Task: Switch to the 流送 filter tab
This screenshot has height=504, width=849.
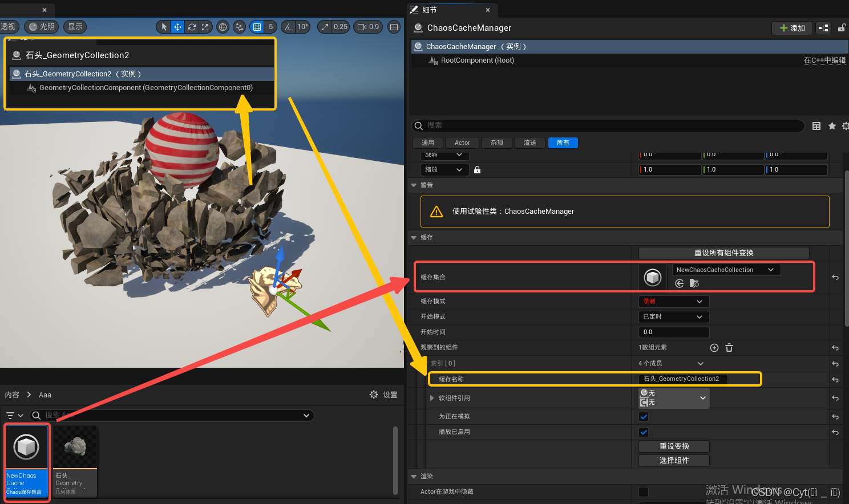Action: pyautogui.click(x=529, y=143)
